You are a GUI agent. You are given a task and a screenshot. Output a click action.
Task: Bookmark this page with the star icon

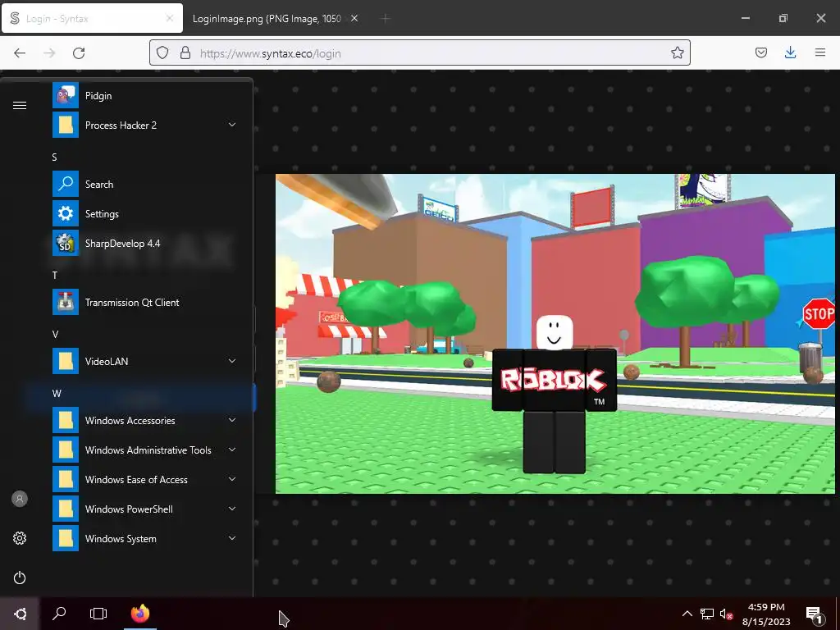[677, 52]
